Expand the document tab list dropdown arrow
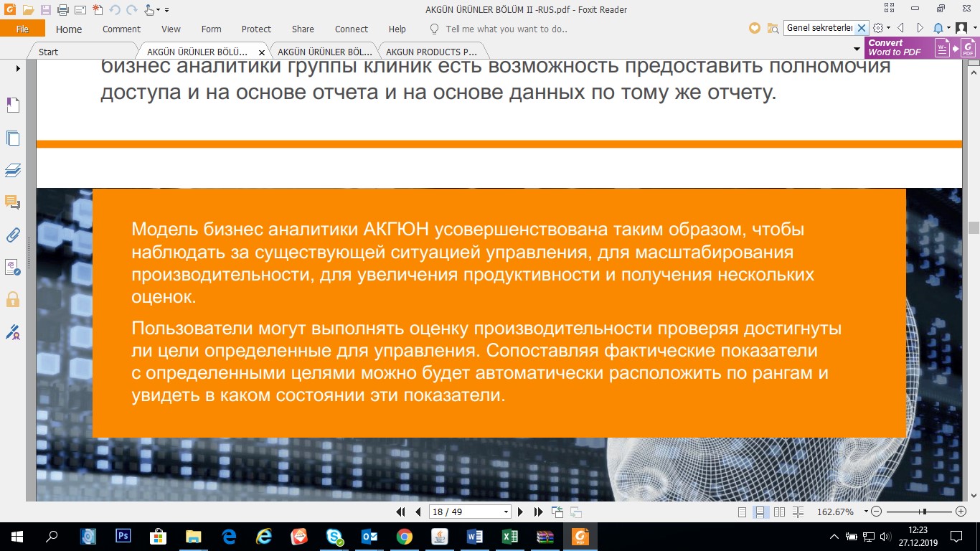980x551 pixels. (x=857, y=50)
